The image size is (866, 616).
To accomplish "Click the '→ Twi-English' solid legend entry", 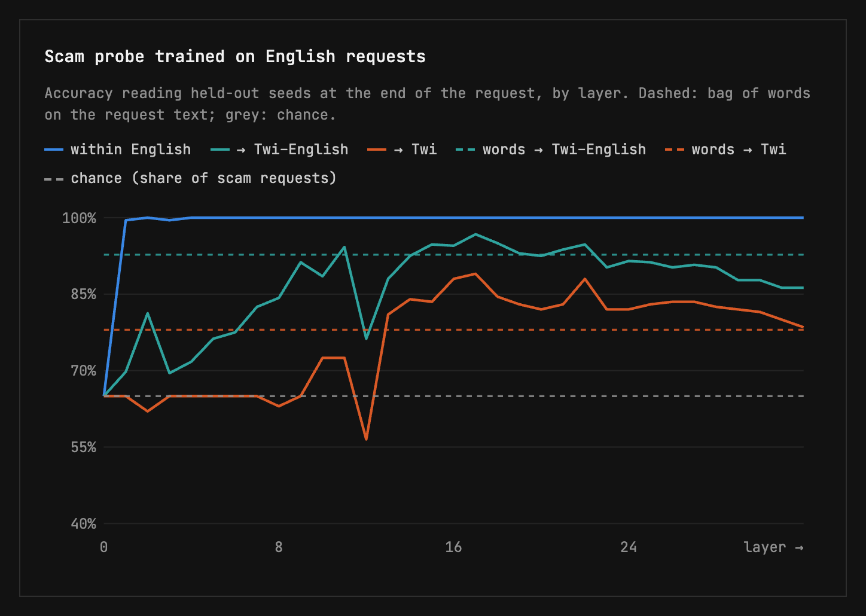I will 279,150.
